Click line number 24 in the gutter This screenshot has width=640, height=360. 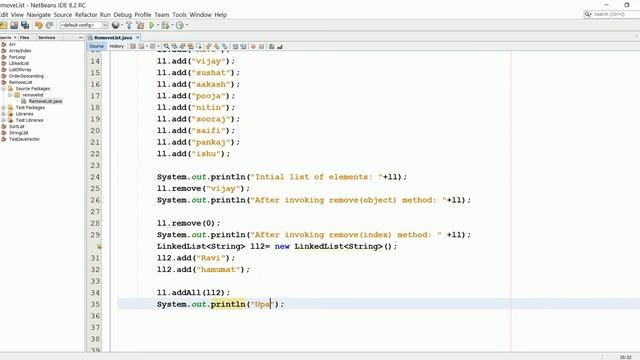pos(95,177)
